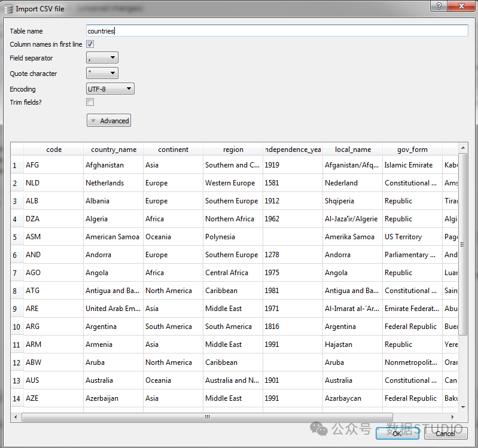Click the dialog help question-mark button
The image size is (478, 448).
tap(439, 6)
